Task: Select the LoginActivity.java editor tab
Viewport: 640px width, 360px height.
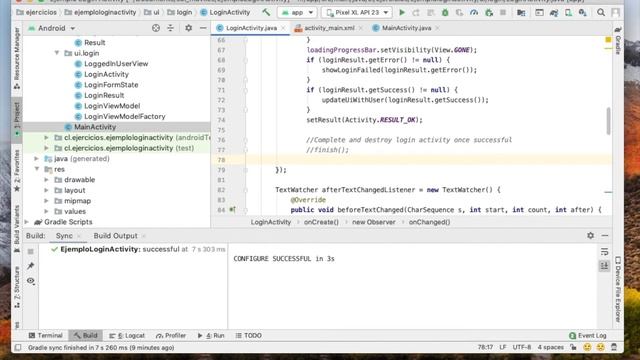Action: 251,28
